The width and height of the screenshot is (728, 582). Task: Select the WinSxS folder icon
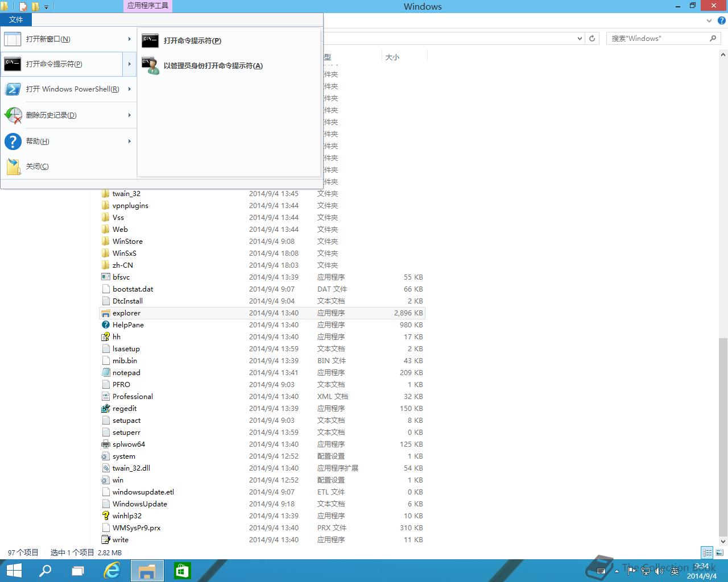[105, 253]
